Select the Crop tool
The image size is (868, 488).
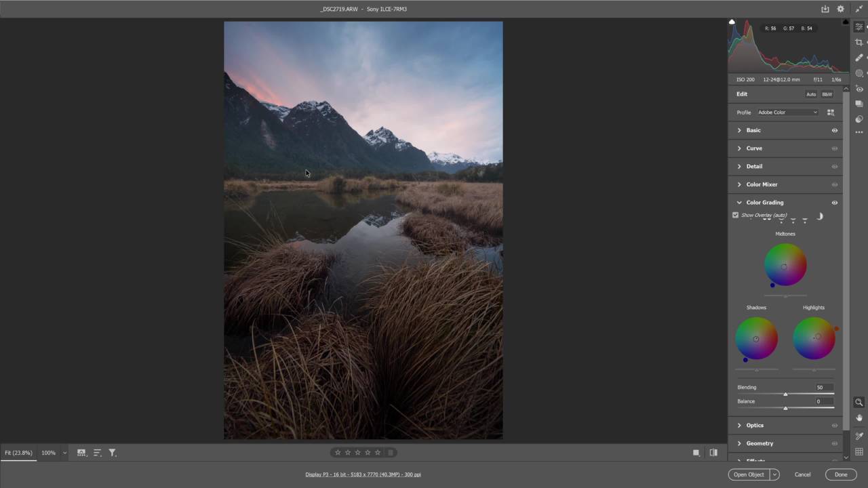click(x=859, y=42)
